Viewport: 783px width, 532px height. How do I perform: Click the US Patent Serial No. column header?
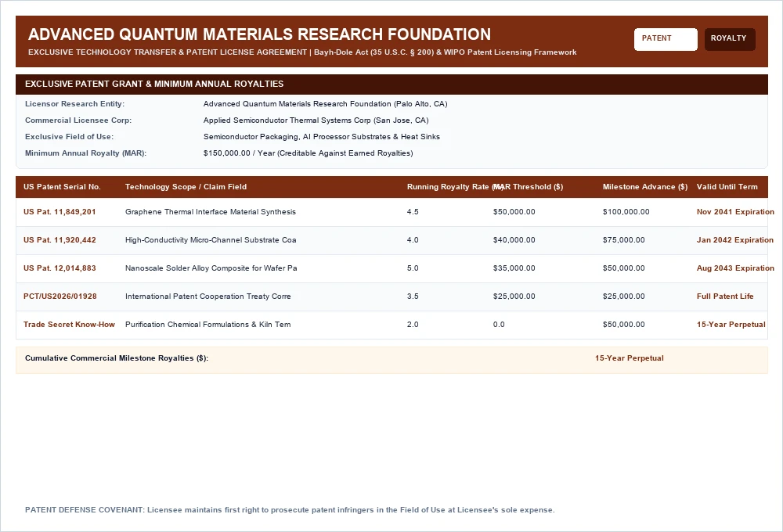pyautogui.click(x=62, y=187)
